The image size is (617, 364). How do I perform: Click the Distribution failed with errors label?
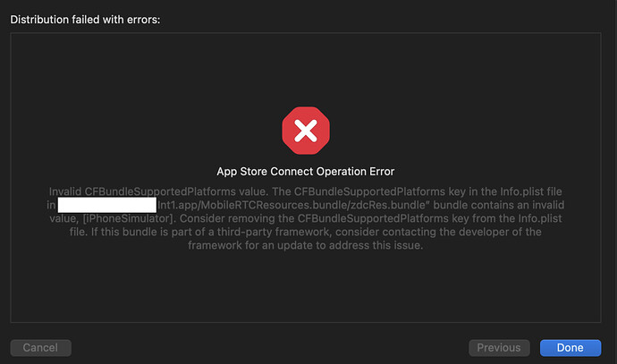[x=85, y=20]
